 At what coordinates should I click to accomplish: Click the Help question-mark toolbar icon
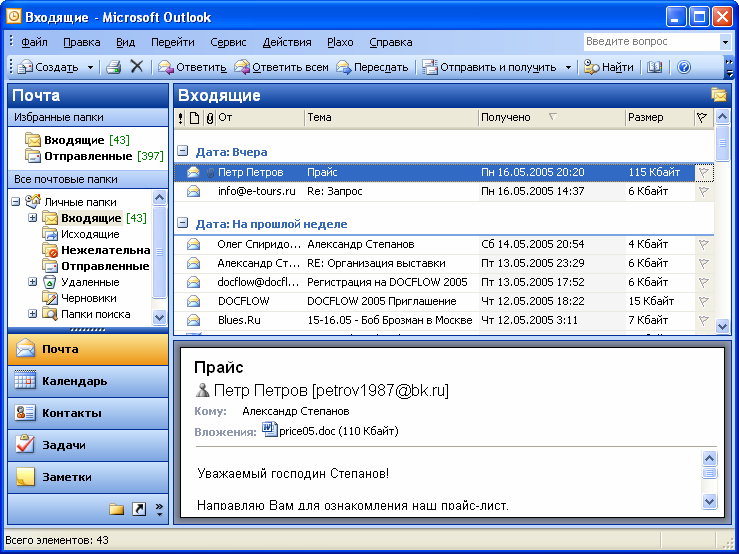point(683,67)
